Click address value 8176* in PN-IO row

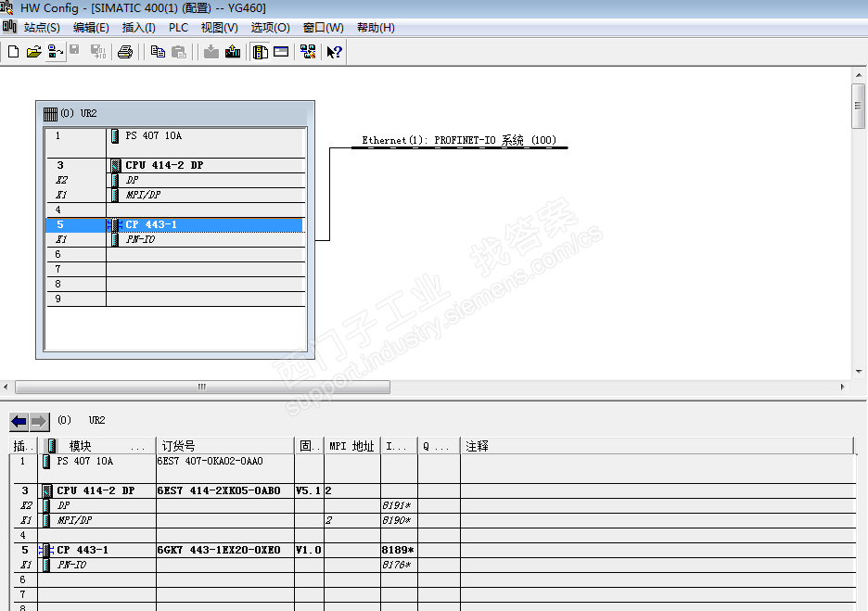click(x=396, y=565)
